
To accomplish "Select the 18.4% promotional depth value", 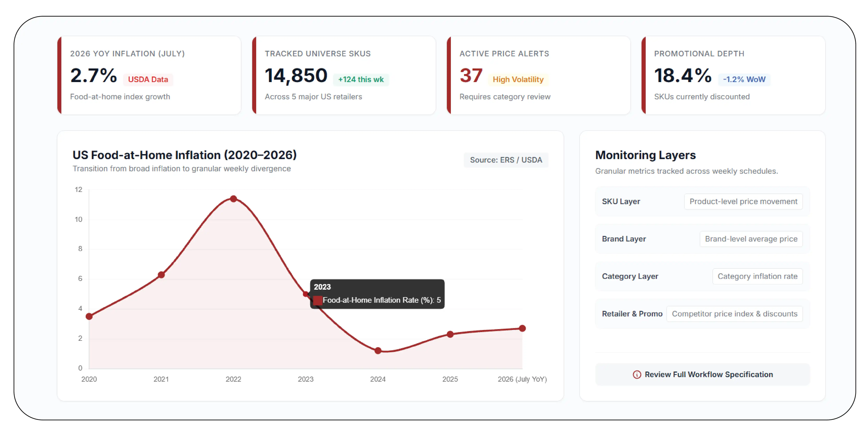I will click(683, 75).
